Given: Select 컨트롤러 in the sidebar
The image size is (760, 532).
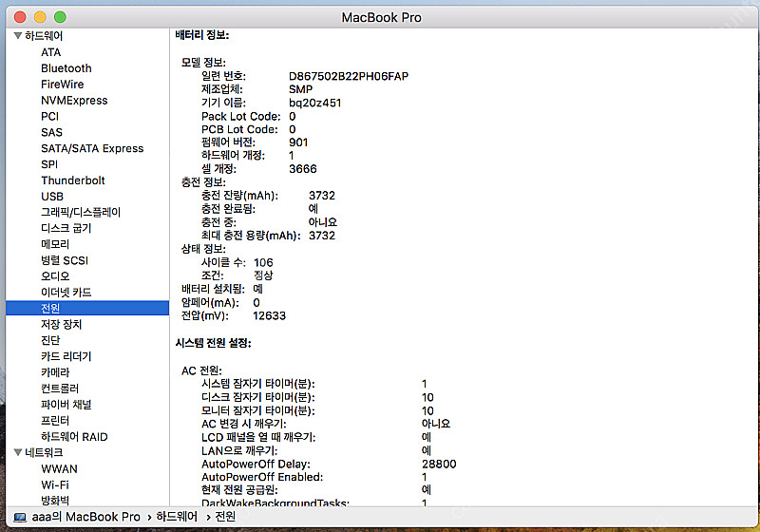Looking at the screenshot, I should 60,389.
